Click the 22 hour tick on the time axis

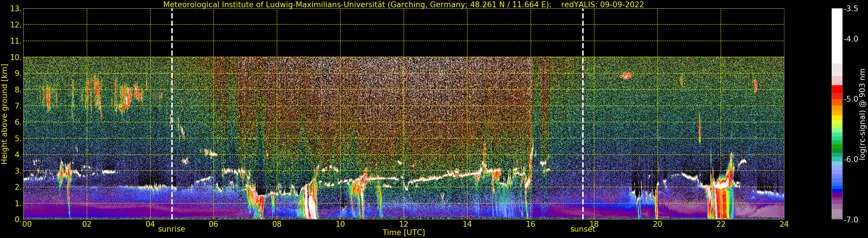coord(721,224)
